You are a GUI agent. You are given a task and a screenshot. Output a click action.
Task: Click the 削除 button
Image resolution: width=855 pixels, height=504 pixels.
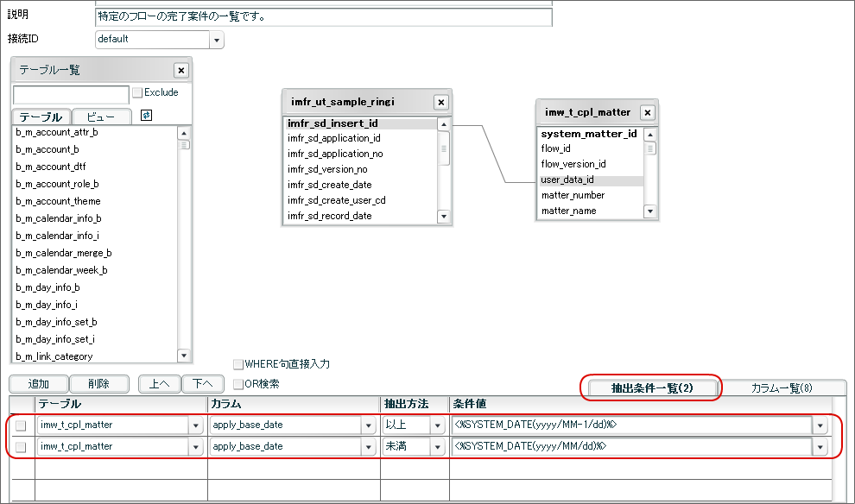pyautogui.click(x=100, y=384)
